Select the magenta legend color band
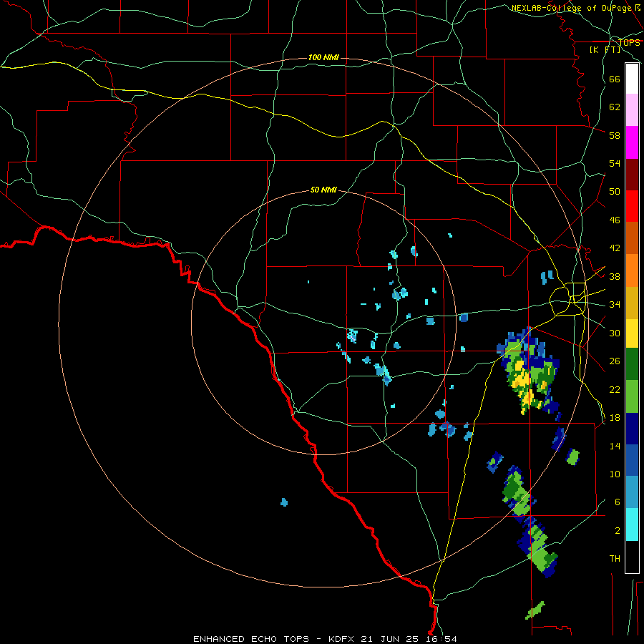The width and height of the screenshot is (644, 644). [x=632, y=142]
